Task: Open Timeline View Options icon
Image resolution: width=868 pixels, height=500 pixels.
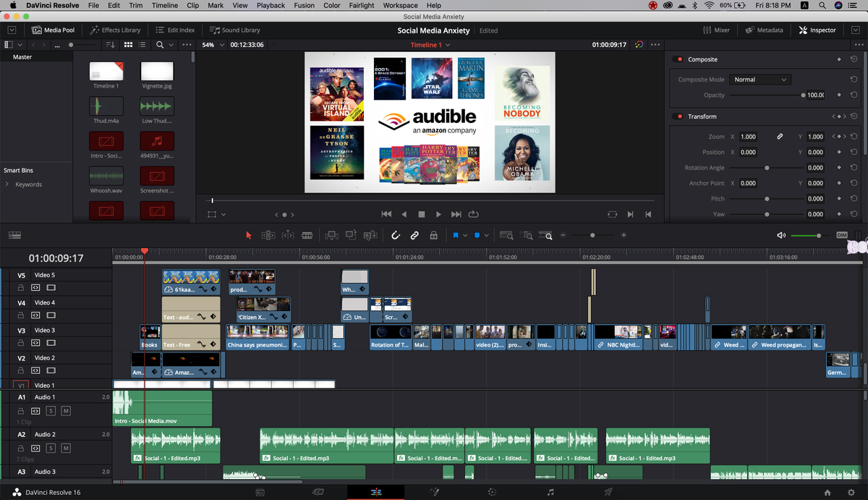Action: (14, 235)
